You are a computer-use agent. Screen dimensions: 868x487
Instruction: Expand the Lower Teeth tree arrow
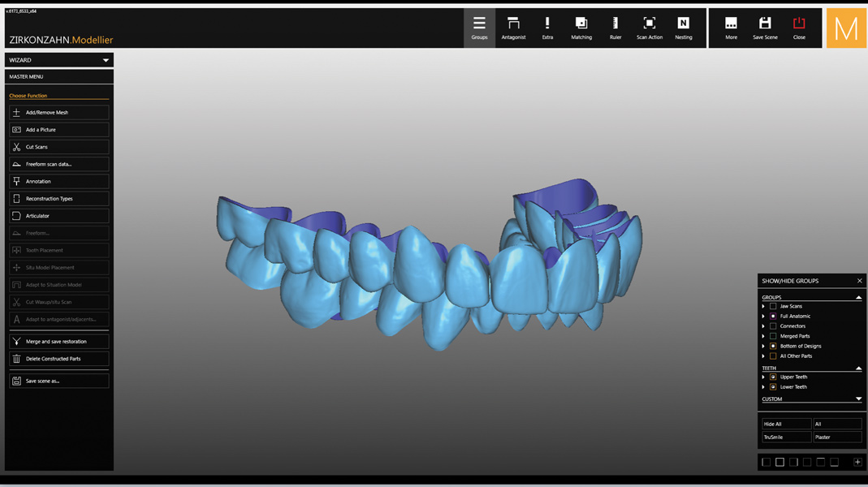click(x=763, y=387)
